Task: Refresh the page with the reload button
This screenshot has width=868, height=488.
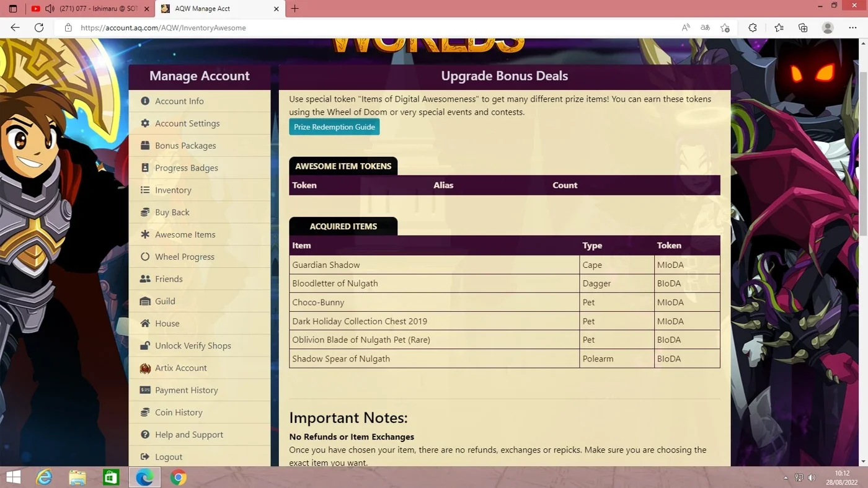Action: 39,27
